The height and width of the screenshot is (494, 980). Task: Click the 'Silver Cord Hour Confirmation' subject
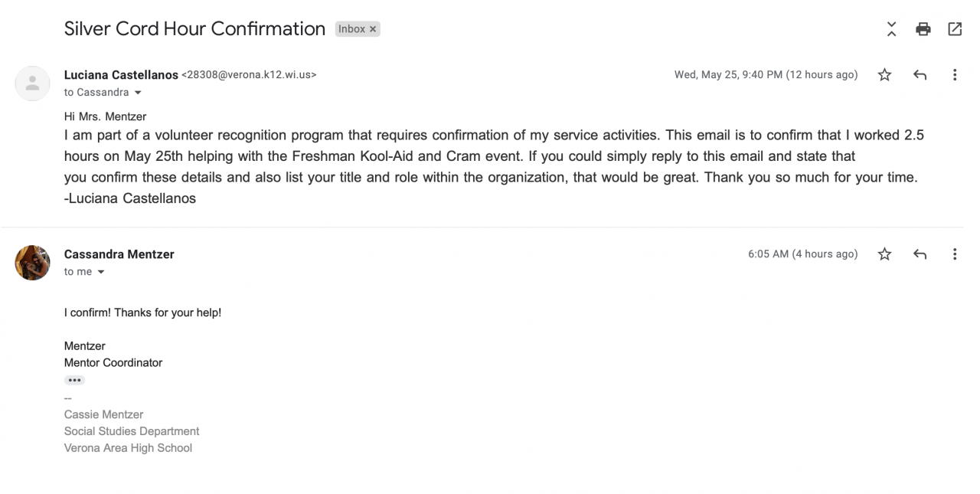(x=194, y=29)
